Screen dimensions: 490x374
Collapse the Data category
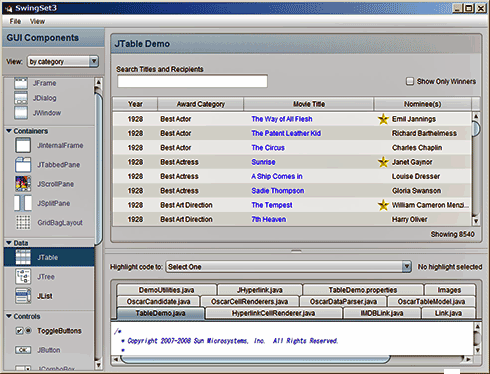click(x=9, y=243)
